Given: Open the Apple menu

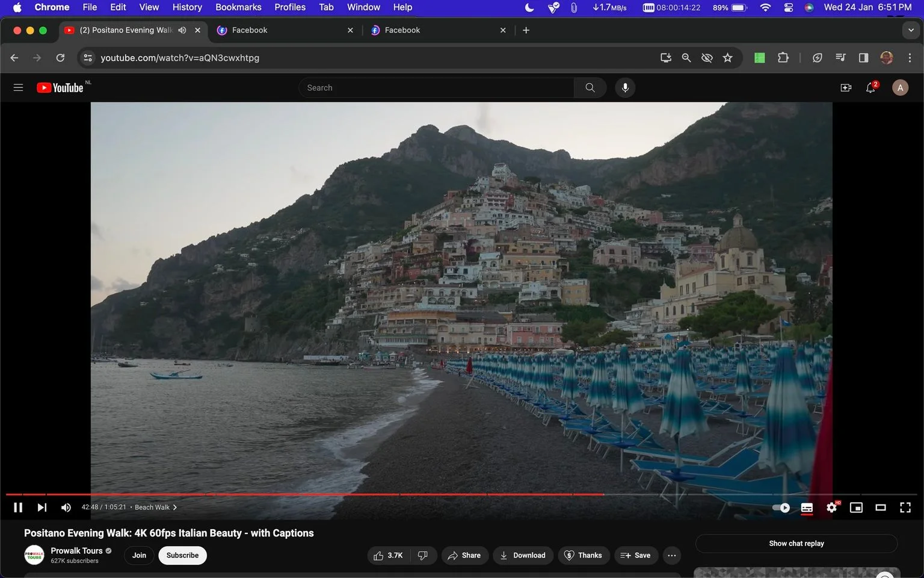Looking at the screenshot, I should click(17, 7).
